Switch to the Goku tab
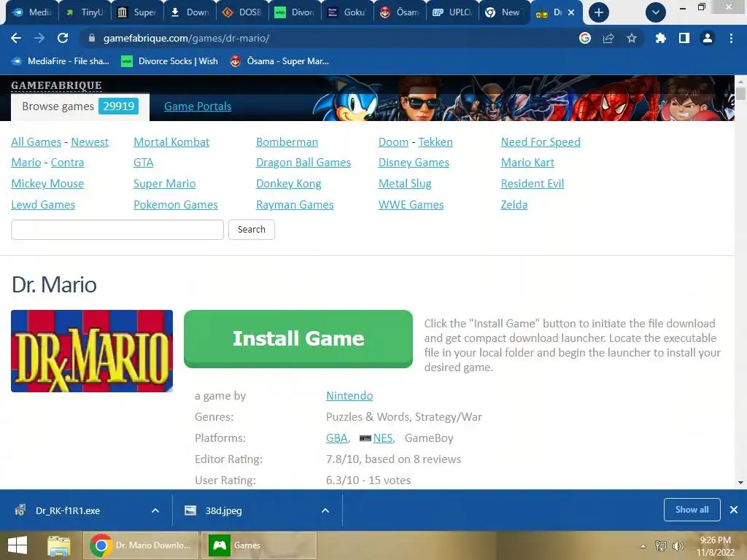This screenshot has width=747, height=560. click(x=347, y=12)
